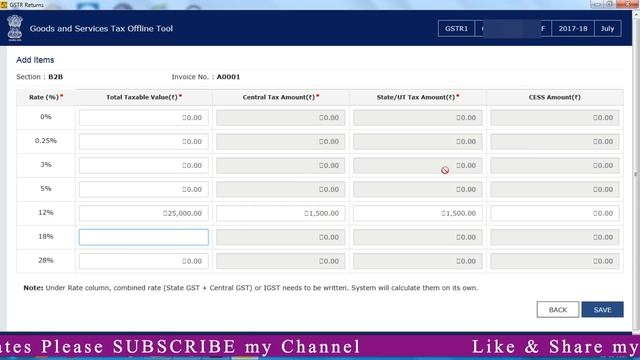Click the 18% rate label
This screenshot has width=640, height=360.
[46, 236]
